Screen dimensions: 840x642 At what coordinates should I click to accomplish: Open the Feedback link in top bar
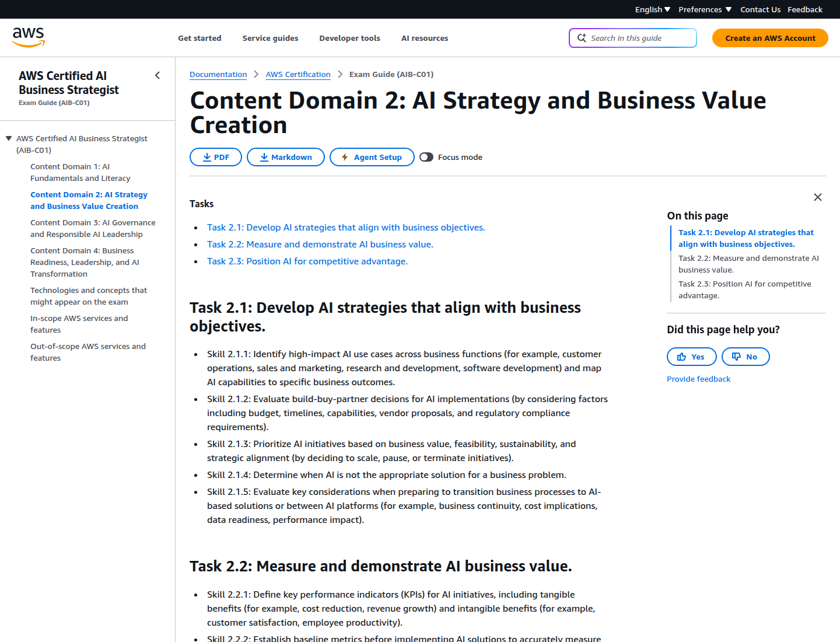pos(805,9)
